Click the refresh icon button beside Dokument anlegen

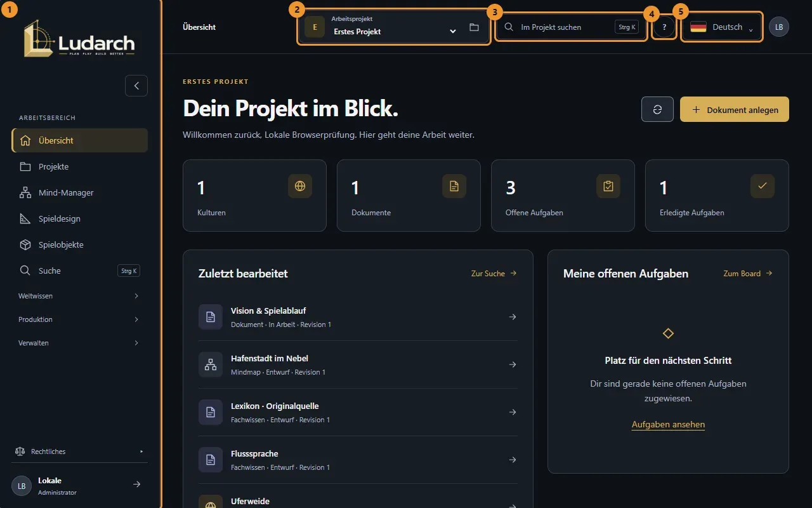(x=657, y=109)
